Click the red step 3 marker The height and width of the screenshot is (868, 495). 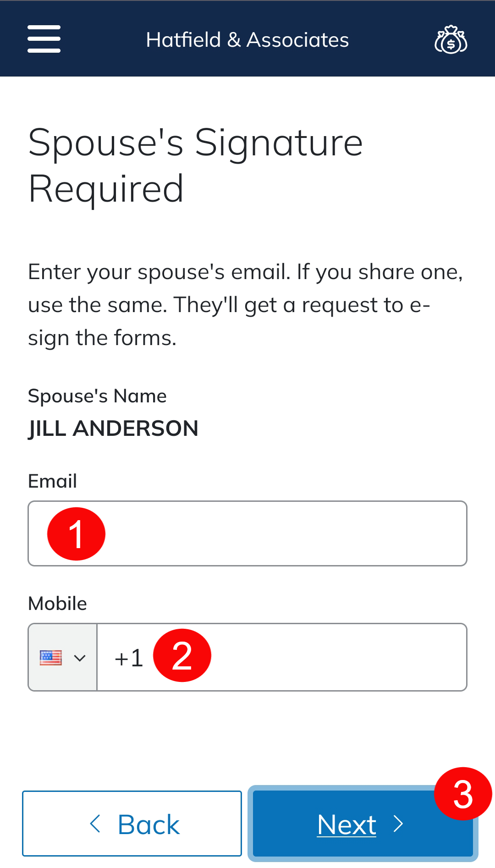click(x=463, y=794)
